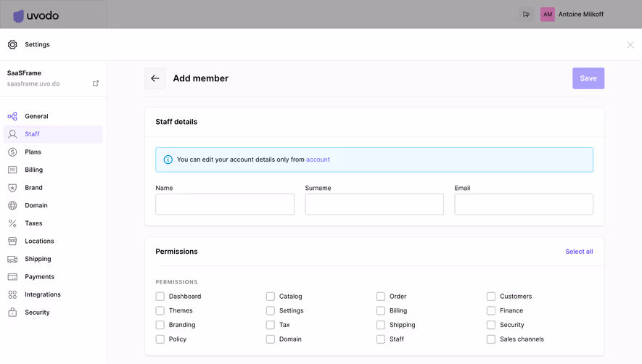The image size is (642, 364).
Task: Check the Security permission checkbox
Action: click(x=491, y=325)
